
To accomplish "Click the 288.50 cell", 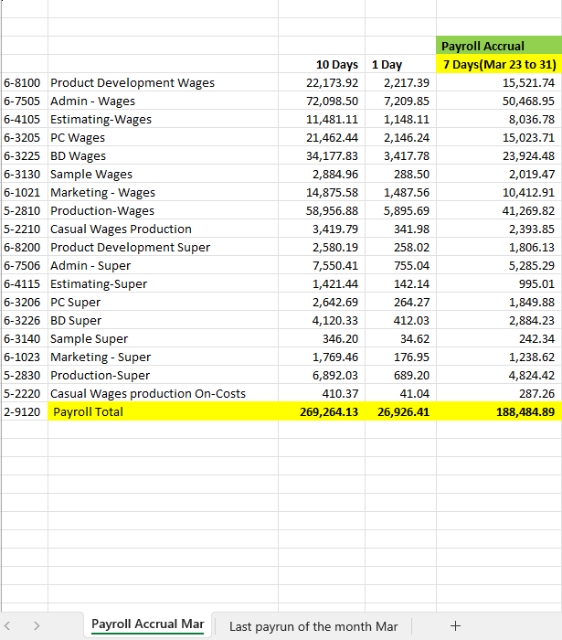I will point(401,174).
